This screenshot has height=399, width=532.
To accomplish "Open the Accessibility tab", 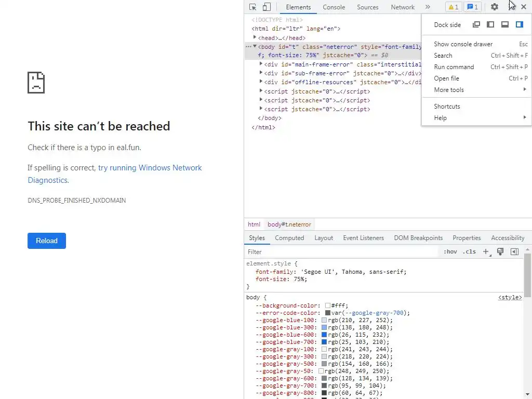I will [508, 238].
